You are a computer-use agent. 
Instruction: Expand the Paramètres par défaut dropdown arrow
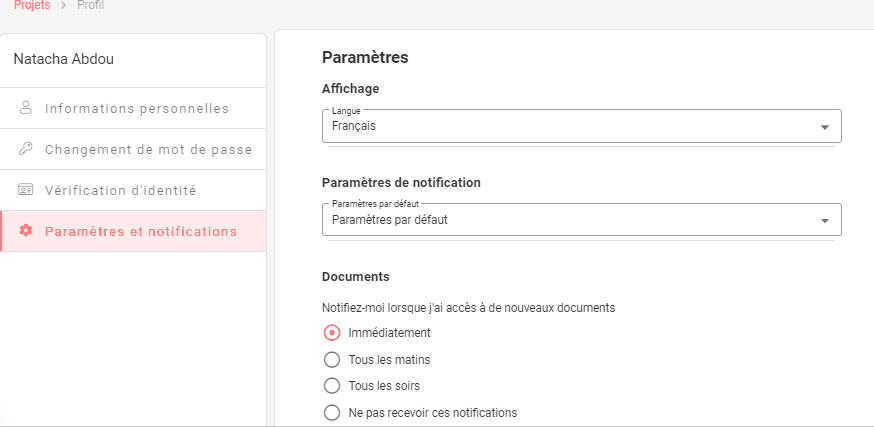coord(824,221)
